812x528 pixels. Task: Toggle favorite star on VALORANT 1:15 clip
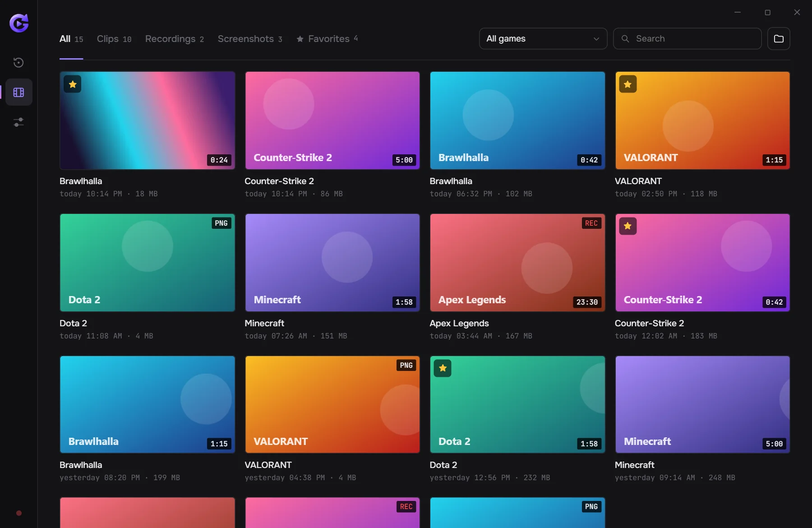pos(627,84)
